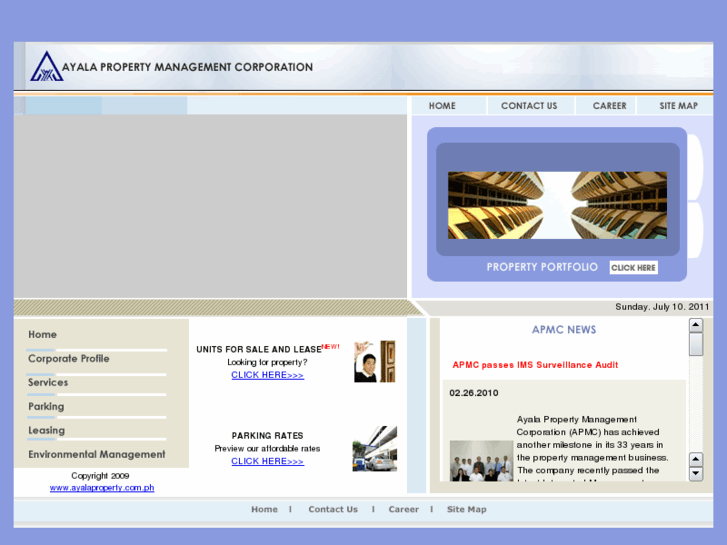Select Corporate Profile in the sidebar
The width and height of the screenshot is (727, 545).
click(x=69, y=359)
